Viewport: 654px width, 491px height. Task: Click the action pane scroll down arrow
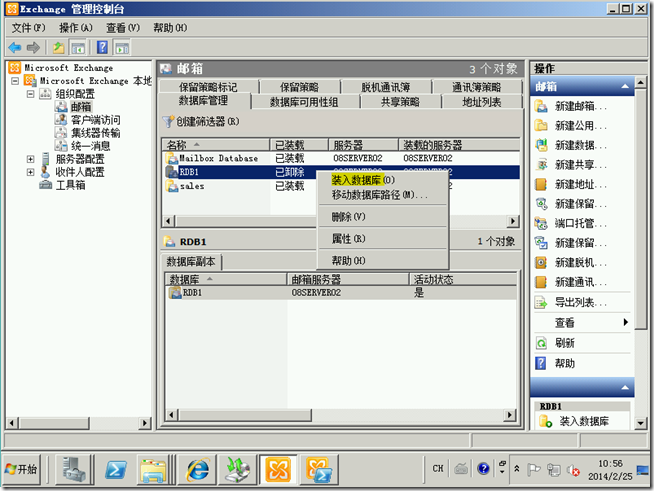[641, 423]
